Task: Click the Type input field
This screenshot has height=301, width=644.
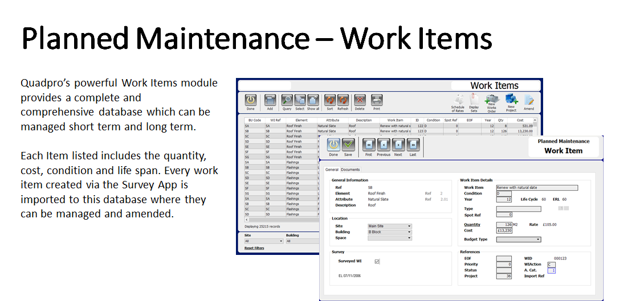Action: pyautogui.click(x=518, y=209)
